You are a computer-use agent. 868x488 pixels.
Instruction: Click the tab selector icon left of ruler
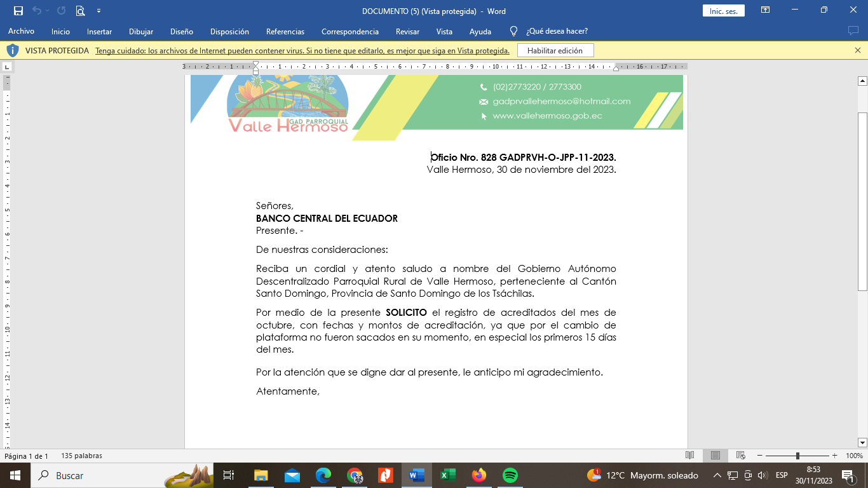(x=7, y=66)
